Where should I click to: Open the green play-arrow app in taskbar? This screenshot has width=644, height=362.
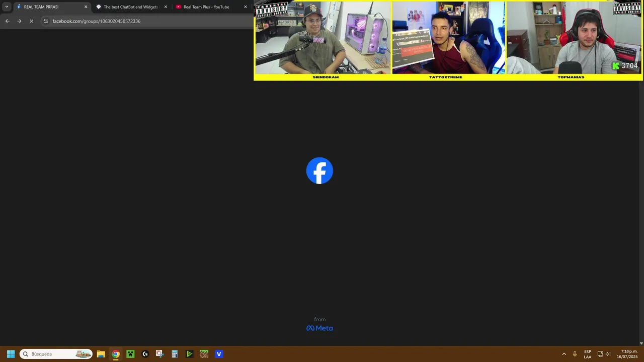pos(189,354)
